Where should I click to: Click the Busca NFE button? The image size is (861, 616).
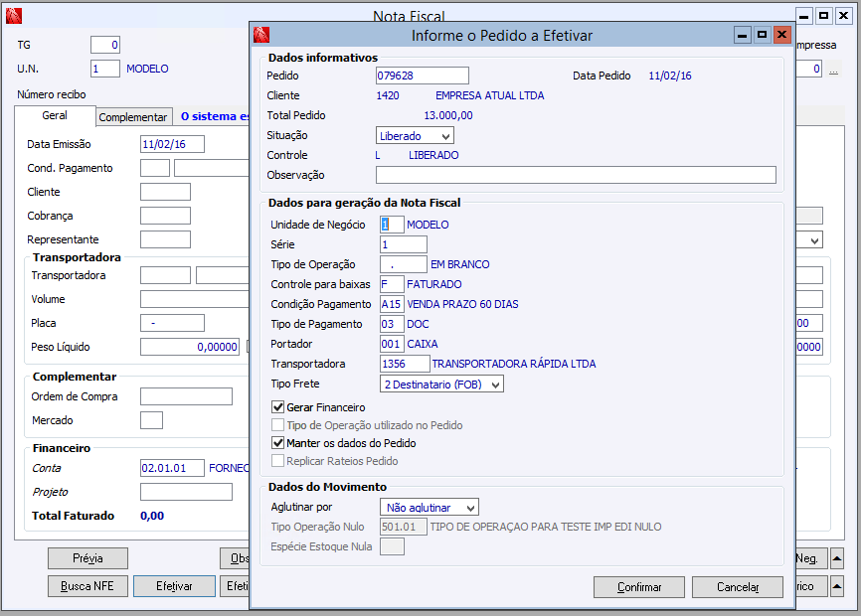tap(87, 586)
